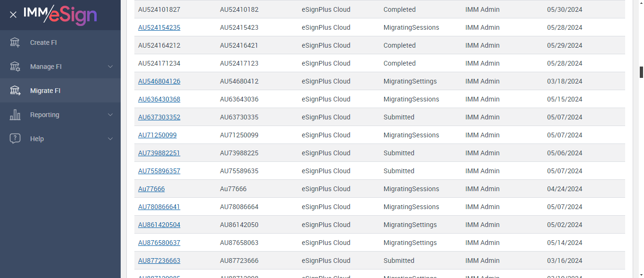Viewport: 644px width, 278px height.
Task: Open the AU877236663 link
Action: pyautogui.click(x=159, y=261)
